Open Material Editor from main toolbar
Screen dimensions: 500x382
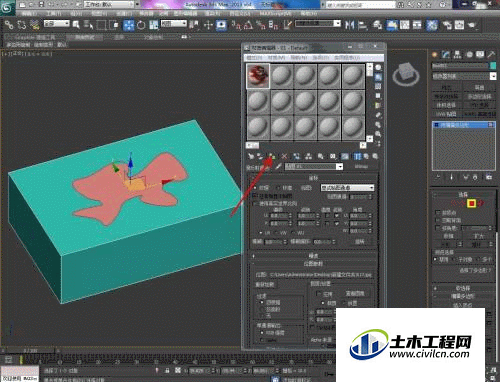pyautogui.click(x=432, y=25)
